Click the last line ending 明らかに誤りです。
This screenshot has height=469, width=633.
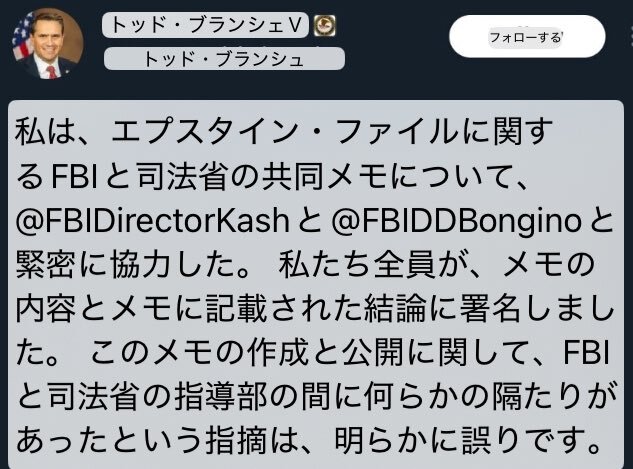click(x=308, y=441)
